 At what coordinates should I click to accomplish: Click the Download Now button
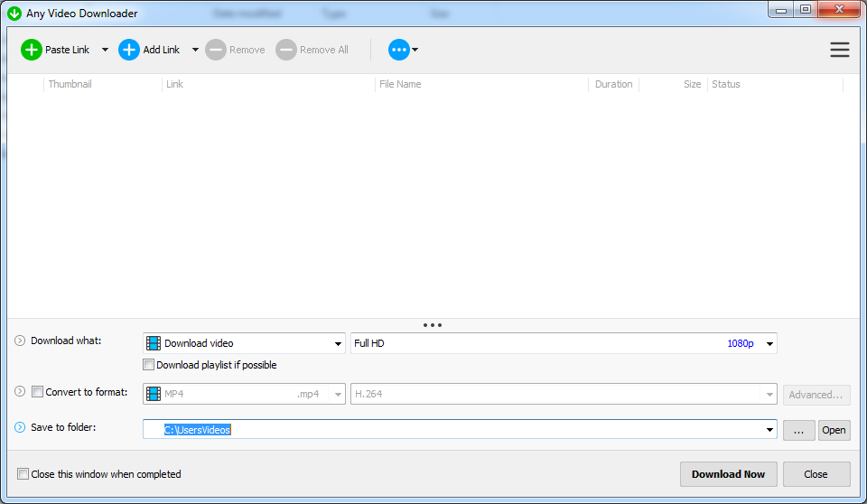[x=728, y=474]
